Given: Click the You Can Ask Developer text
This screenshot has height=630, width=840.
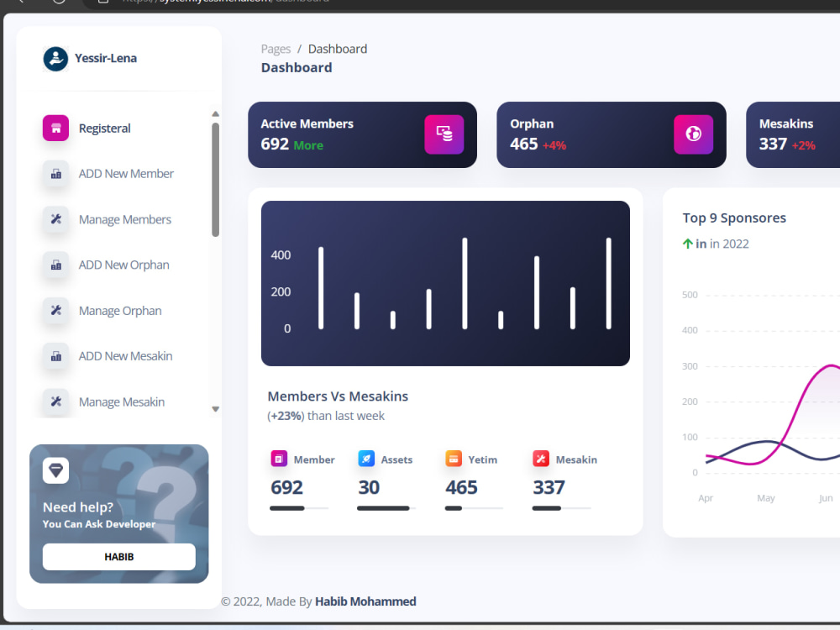Looking at the screenshot, I should coord(99,524).
